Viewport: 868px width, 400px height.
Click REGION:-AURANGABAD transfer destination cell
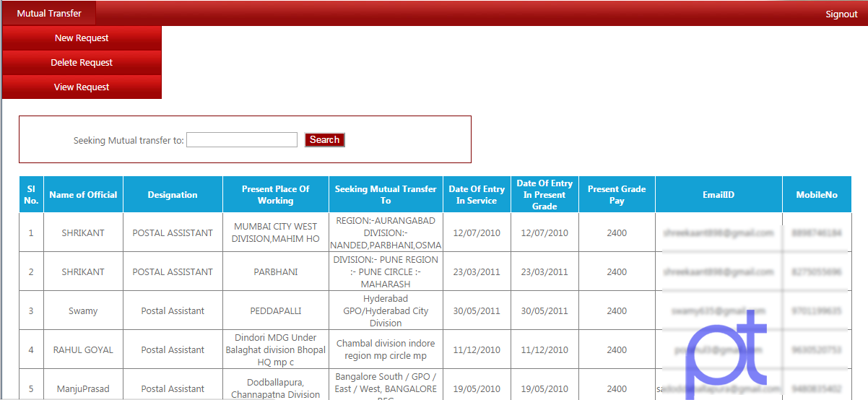(x=386, y=232)
